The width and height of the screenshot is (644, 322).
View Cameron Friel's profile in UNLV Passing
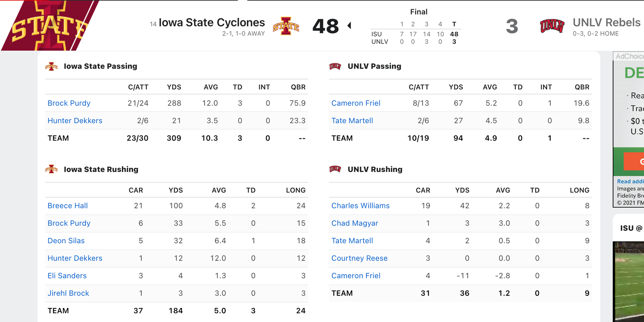point(356,103)
